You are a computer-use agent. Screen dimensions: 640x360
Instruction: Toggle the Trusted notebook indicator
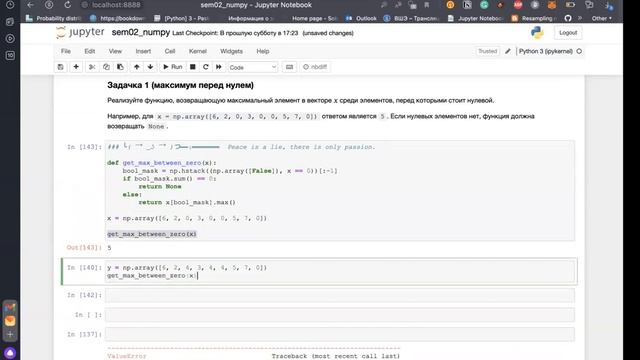click(487, 51)
